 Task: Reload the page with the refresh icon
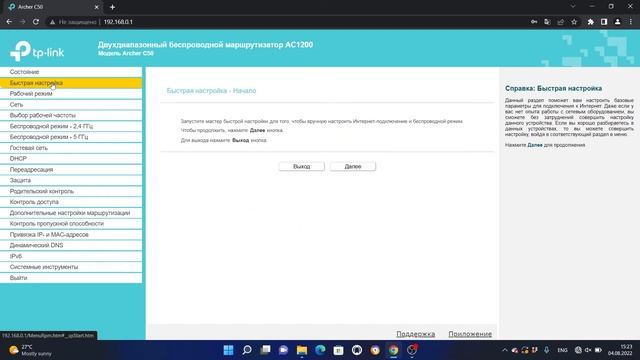pos(36,22)
